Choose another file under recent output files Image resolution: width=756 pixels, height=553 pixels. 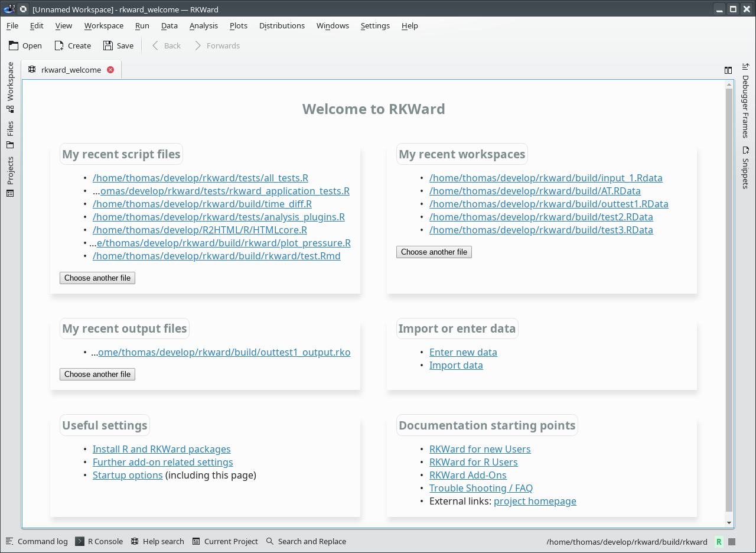[97, 374]
